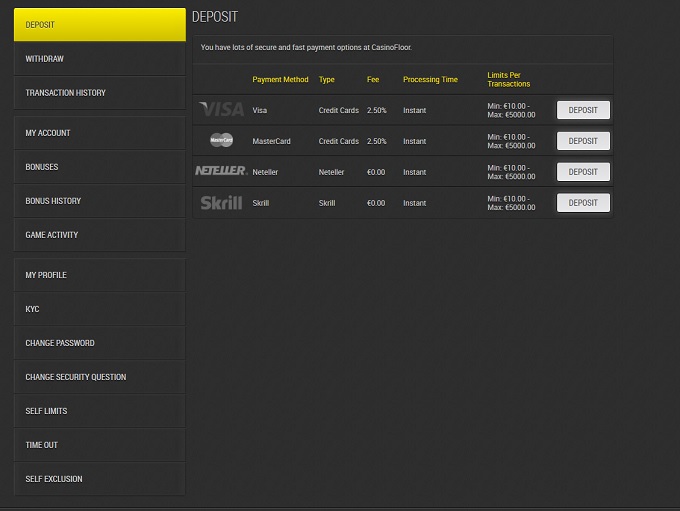680x511 pixels.
Task: Open Transaction History in sidebar
Action: click(x=99, y=93)
